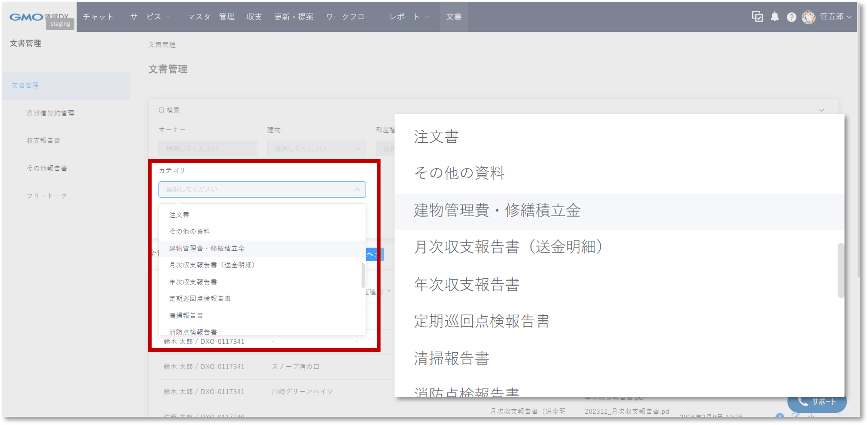The image size is (868, 425).
Task: Open the 建物 selection dropdown
Action: [316, 148]
